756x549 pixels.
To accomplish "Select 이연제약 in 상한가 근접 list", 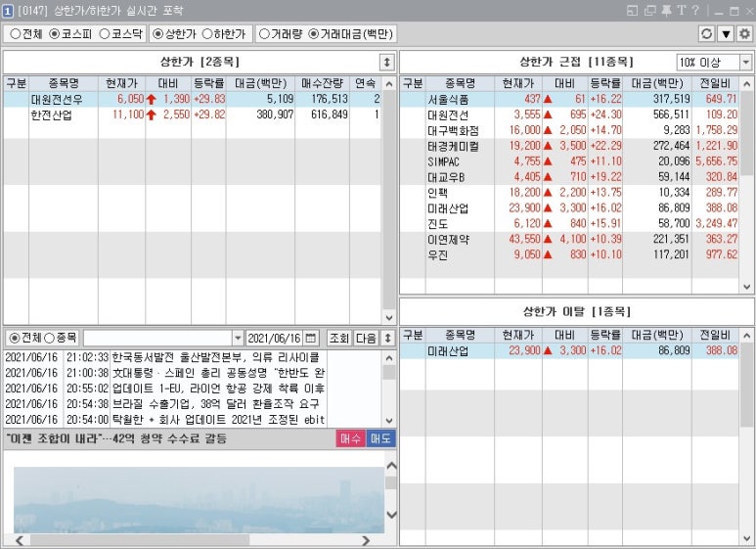I will pos(570,239).
